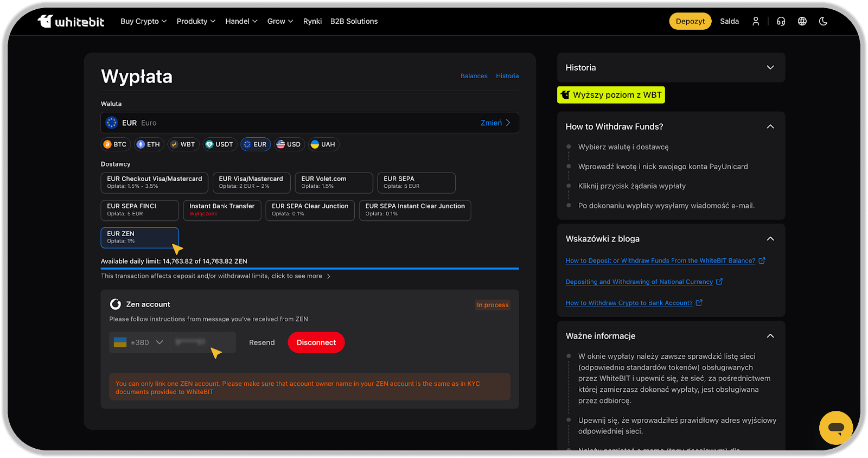This screenshot has height=458, width=868.
Task: Click the blurred phone number input field
Action: (202, 342)
